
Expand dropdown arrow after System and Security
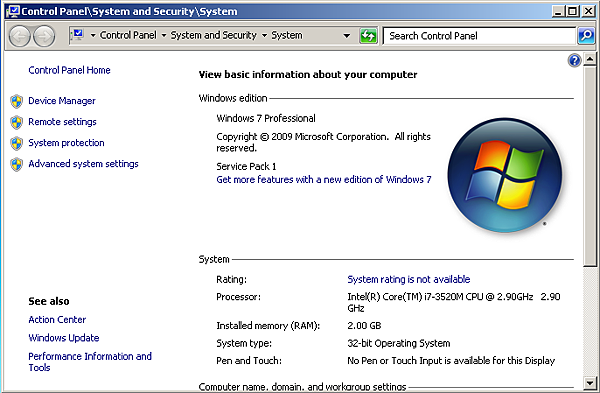pyautogui.click(x=264, y=36)
